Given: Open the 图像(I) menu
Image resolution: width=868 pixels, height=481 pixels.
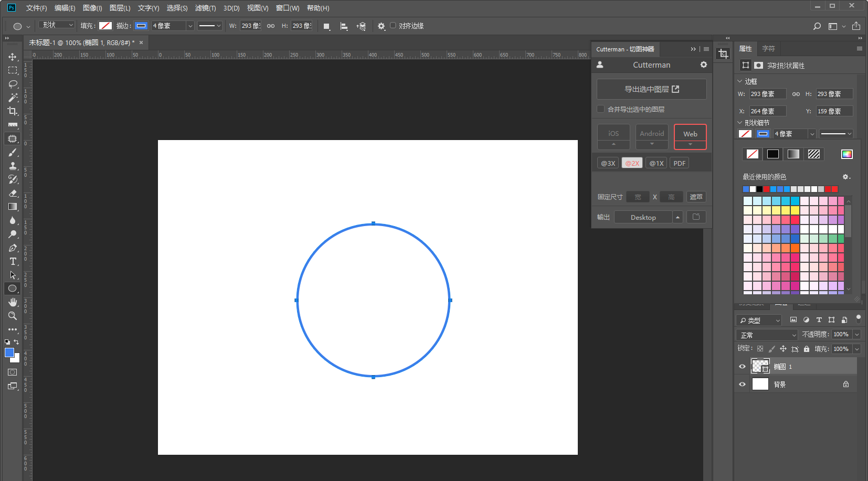Looking at the screenshot, I should tap(92, 8).
